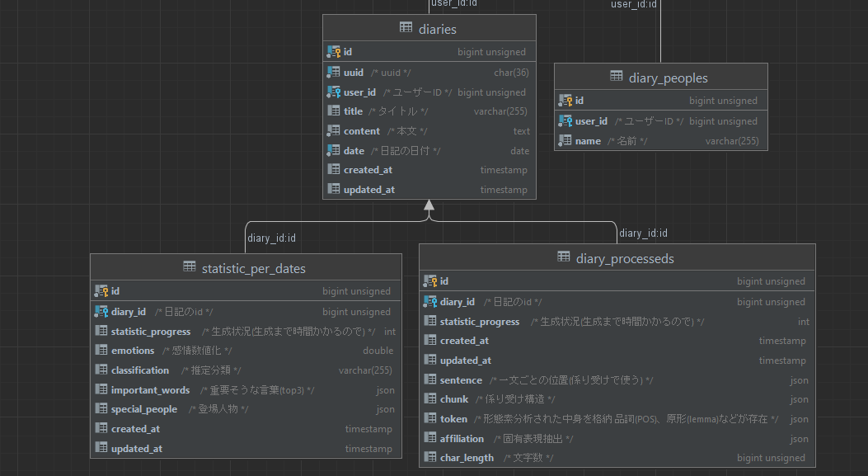Screen dimensions: 868x476
Task: Click the diary_processeds table header icon
Action: (x=564, y=257)
